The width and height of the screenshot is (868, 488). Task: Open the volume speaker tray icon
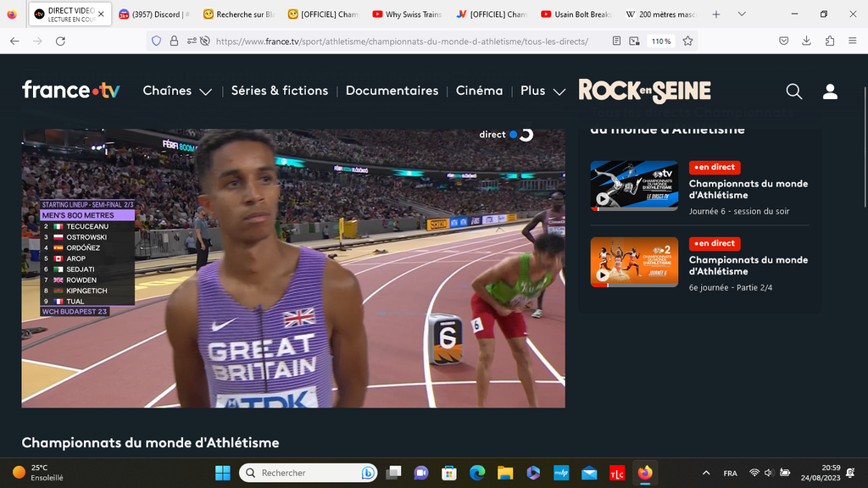769,473
